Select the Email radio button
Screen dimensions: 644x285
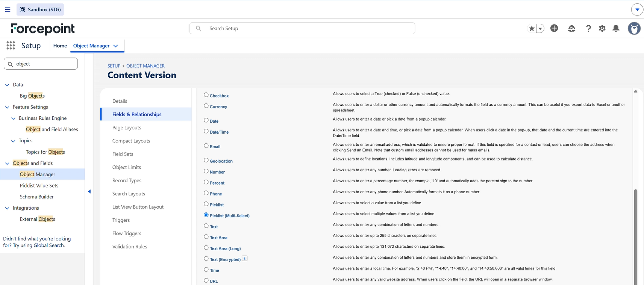click(206, 146)
